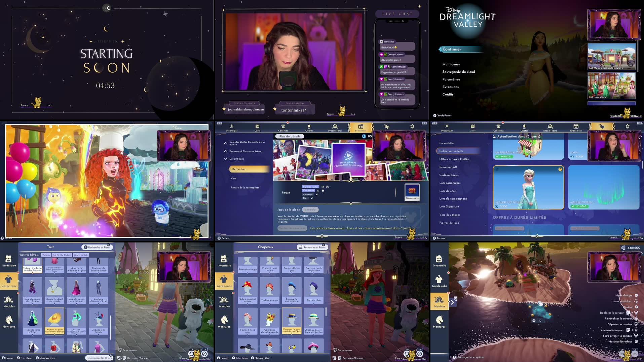The width and height of the screenshot is (644, 362).
Task: Select the Chapeau de Stitch item
Action: tap(99, 321)
